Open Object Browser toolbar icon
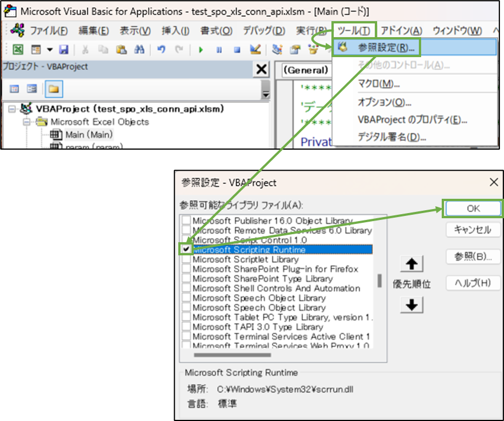 [313, 50]
